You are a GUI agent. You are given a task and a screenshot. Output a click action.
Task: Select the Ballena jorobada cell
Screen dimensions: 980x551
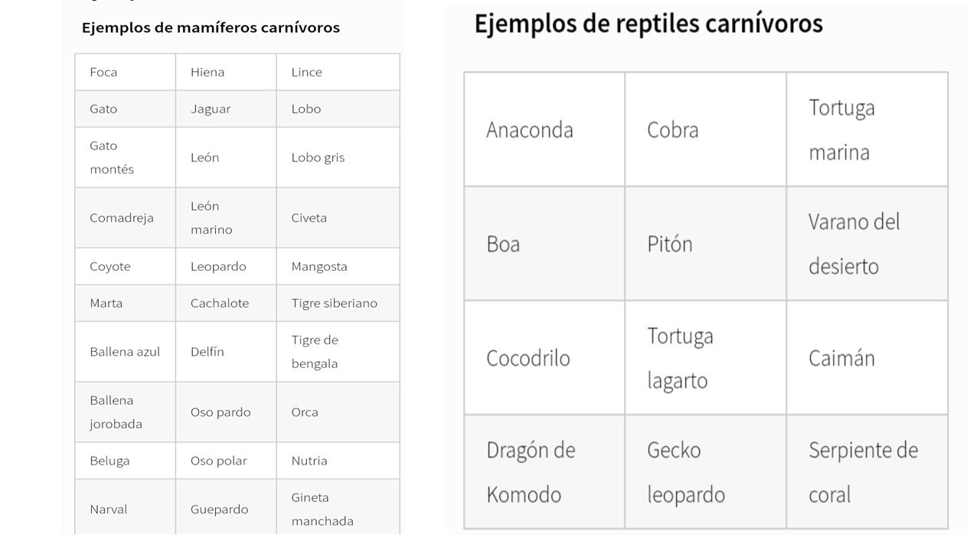(x=125, y=412)
